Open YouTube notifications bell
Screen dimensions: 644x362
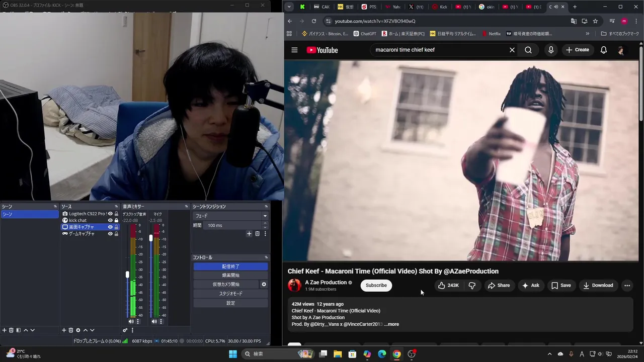pos(604,50)
